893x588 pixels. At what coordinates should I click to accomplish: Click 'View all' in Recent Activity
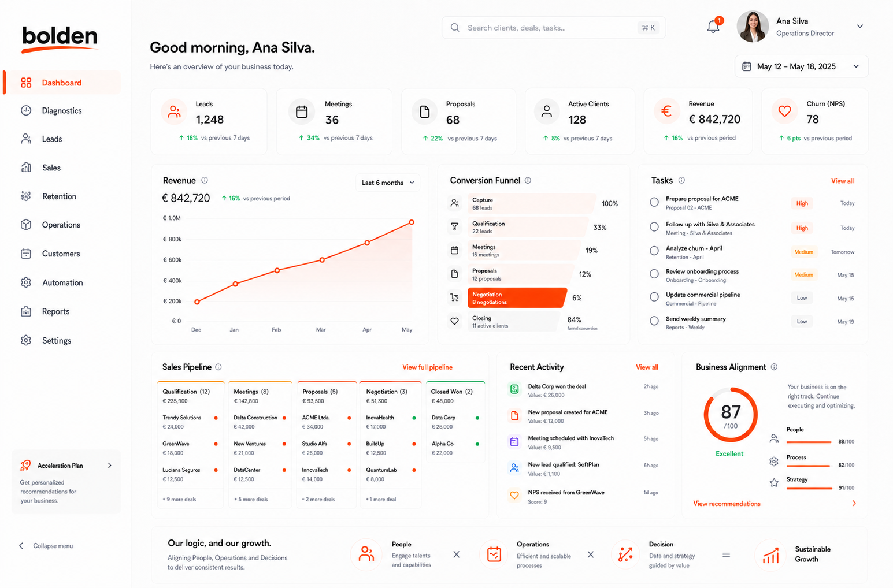[x=647, y=367]
